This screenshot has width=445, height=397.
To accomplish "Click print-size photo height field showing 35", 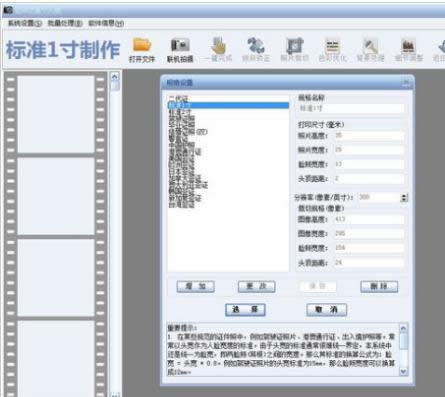I will point(370,135).
